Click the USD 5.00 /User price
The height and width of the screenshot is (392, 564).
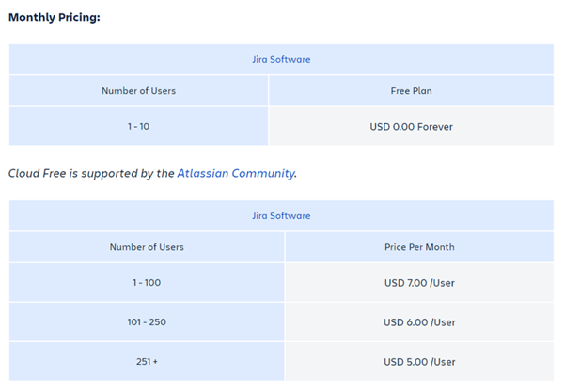419,362
